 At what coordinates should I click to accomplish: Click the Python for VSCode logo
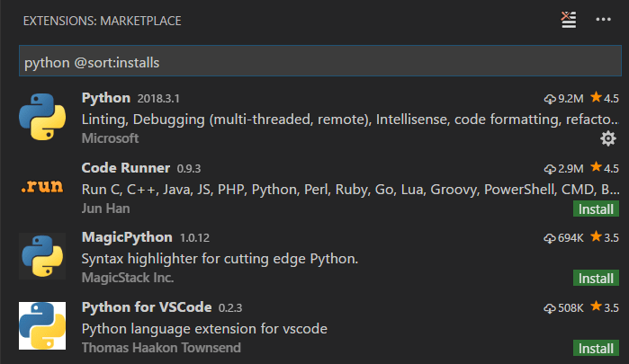42,326
